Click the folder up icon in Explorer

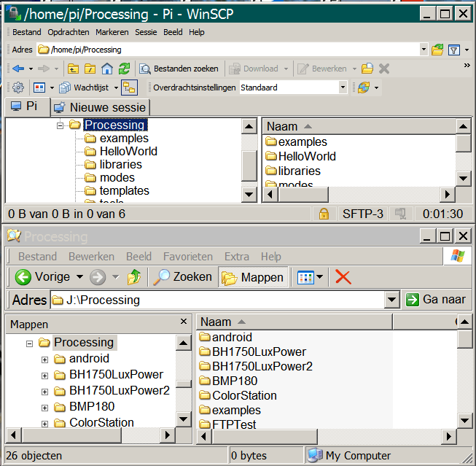[x=134, y=277]
